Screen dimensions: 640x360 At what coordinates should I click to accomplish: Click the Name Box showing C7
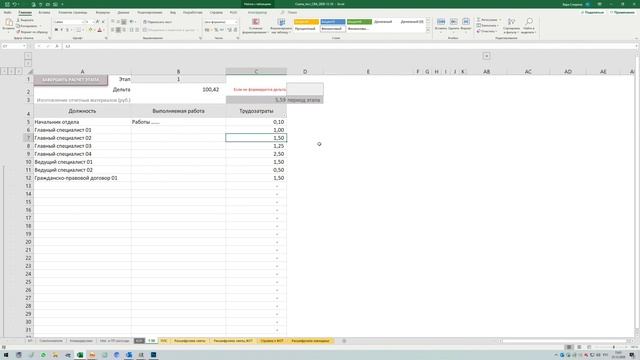12,46
